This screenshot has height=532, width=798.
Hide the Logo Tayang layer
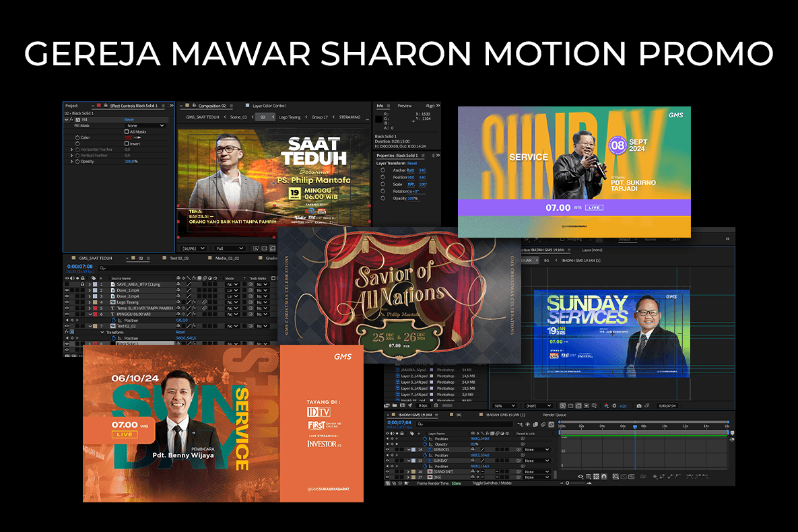pos(67,302)
